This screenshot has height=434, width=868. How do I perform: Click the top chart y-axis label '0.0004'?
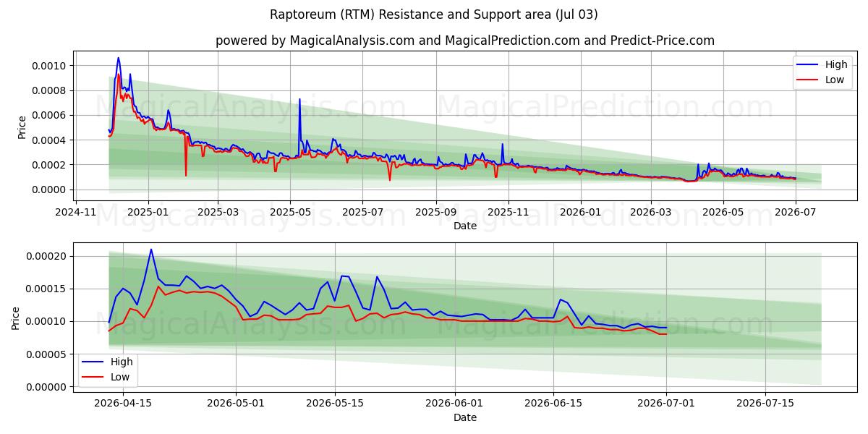[49, 140]
